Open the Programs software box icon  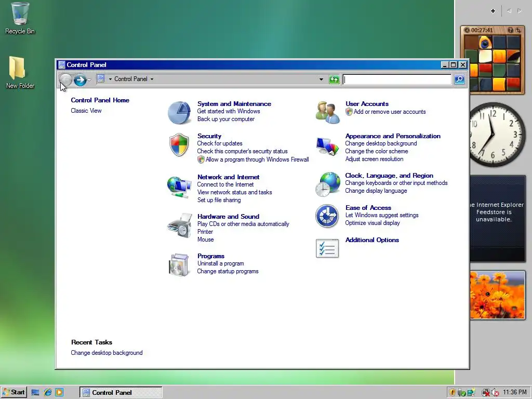click(179, 264)
